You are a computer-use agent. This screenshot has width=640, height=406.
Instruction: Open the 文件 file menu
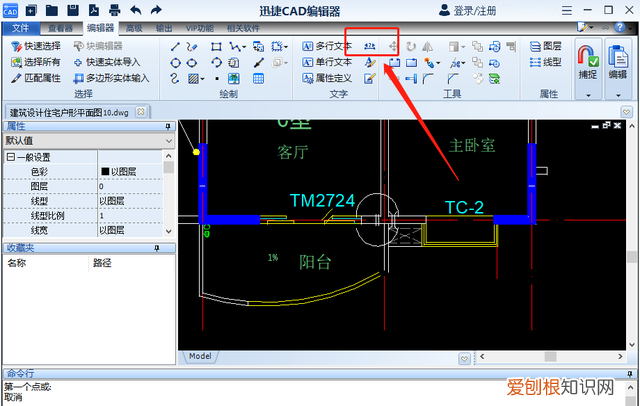pos(20,28)
